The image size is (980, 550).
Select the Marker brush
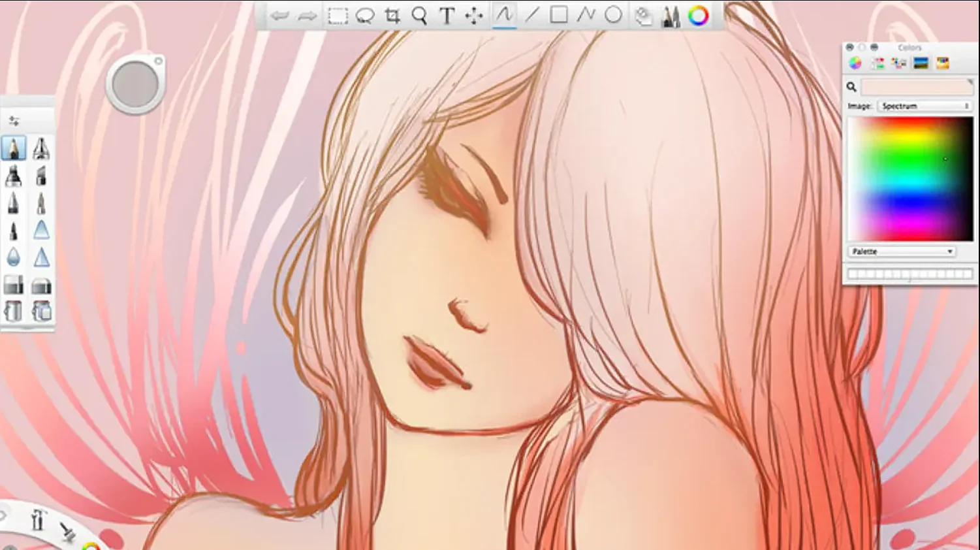[13, 176]
